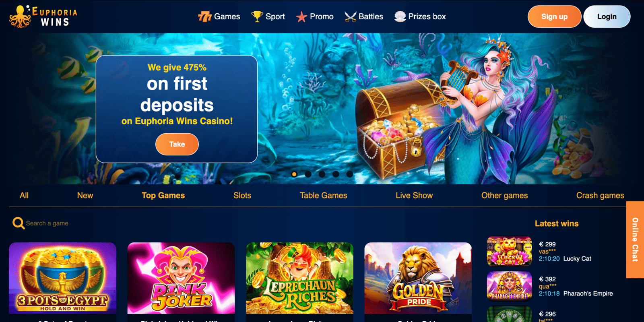Click the Sign up button
Viewport: 644px width, 322px height.
coord(554,17)
